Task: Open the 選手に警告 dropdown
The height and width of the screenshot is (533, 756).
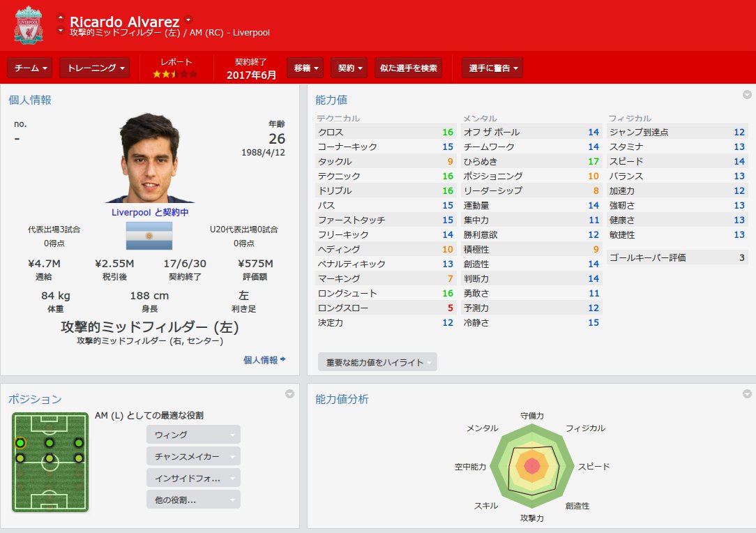Action: (492, 68)
